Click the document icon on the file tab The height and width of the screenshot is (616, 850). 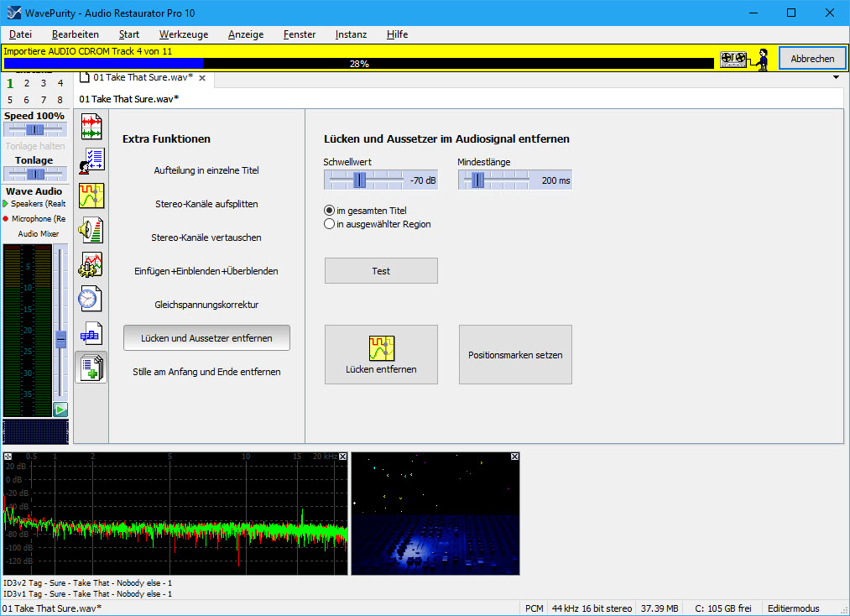tap(85, 77)
